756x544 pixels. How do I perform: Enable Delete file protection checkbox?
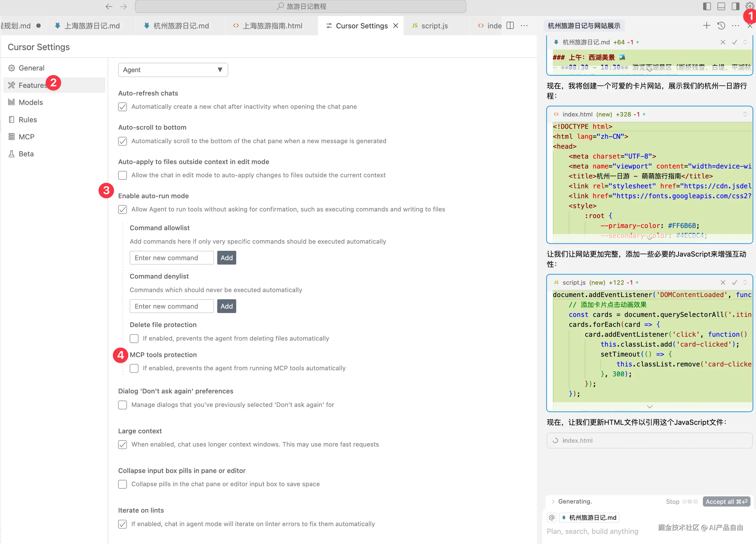point(134,338)
